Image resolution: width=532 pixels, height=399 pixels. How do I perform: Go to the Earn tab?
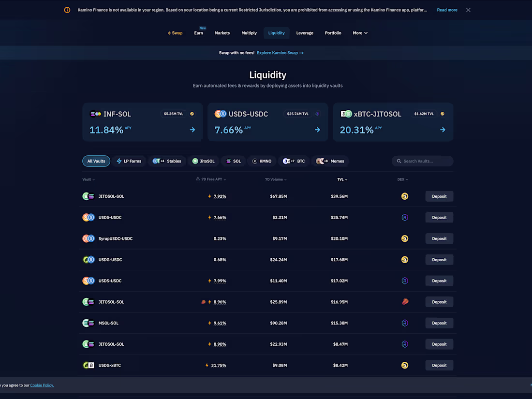click(198, 33)
